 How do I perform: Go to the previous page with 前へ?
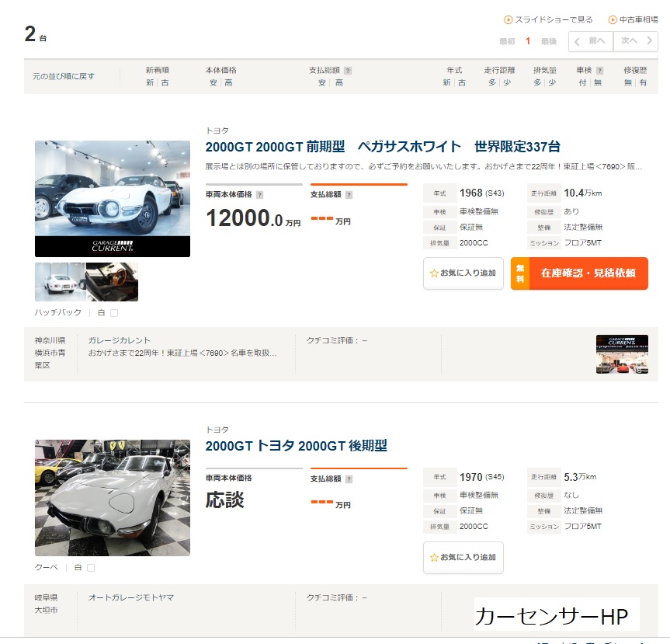point(591,41)
